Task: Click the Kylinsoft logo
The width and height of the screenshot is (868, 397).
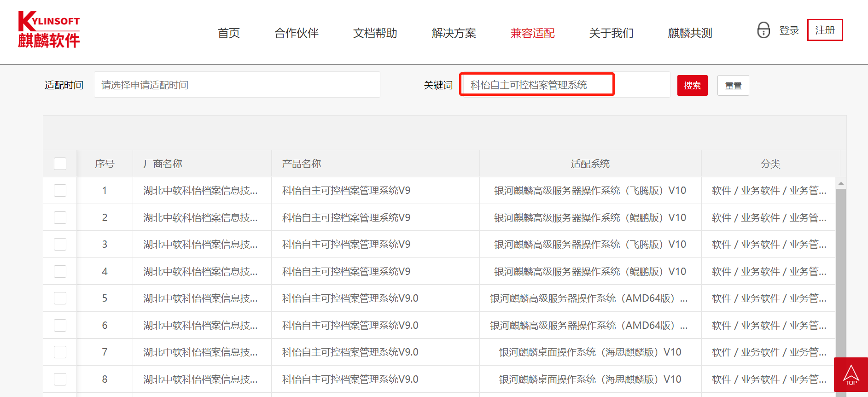Action: tap(49, 29)
